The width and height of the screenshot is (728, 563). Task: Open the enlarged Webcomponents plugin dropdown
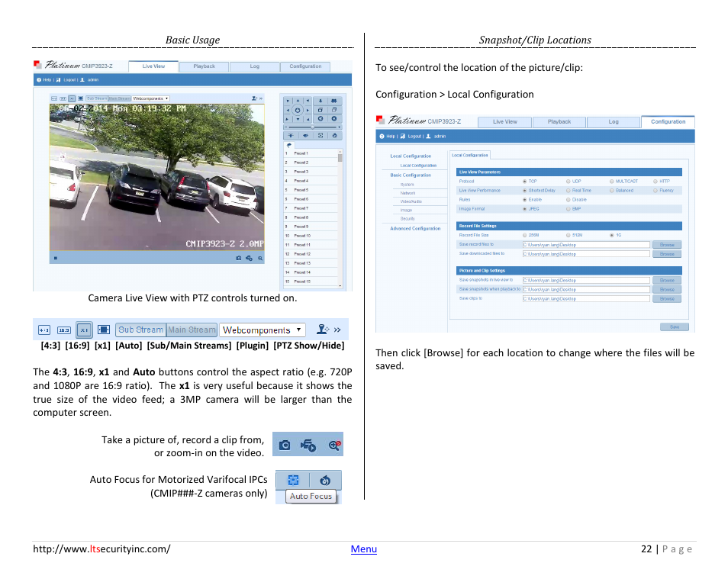(x=263, y=330)
